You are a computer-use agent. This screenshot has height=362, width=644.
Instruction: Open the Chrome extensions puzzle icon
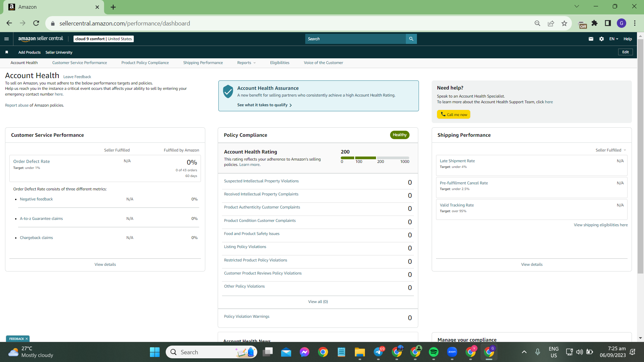(x=595, y=23)
